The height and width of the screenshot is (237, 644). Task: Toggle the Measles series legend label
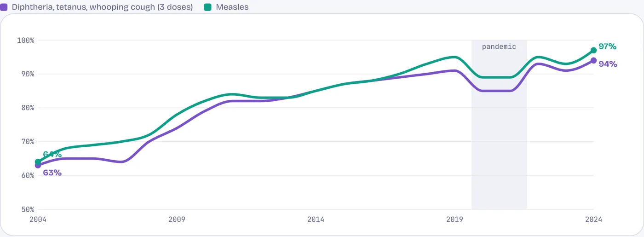tap(232, 7)
